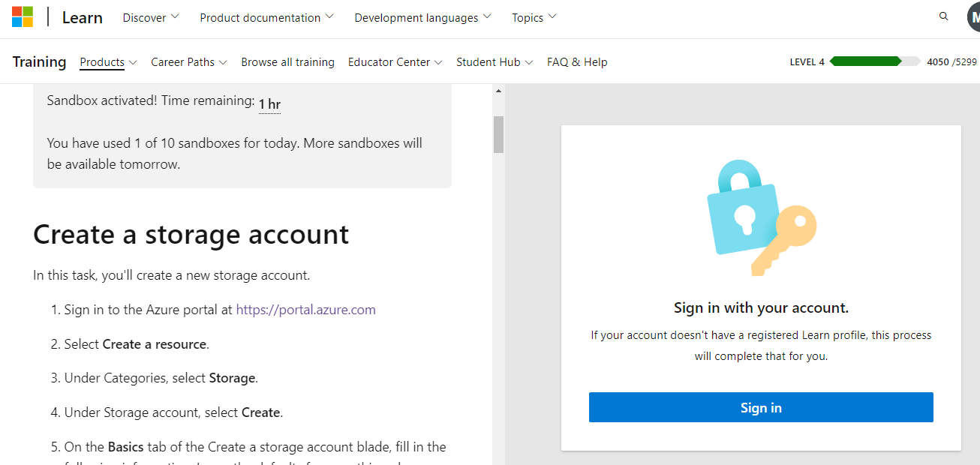Click the Sign in with your account heading
Viewport: 980px width, 465px height.
coord(761,308)
